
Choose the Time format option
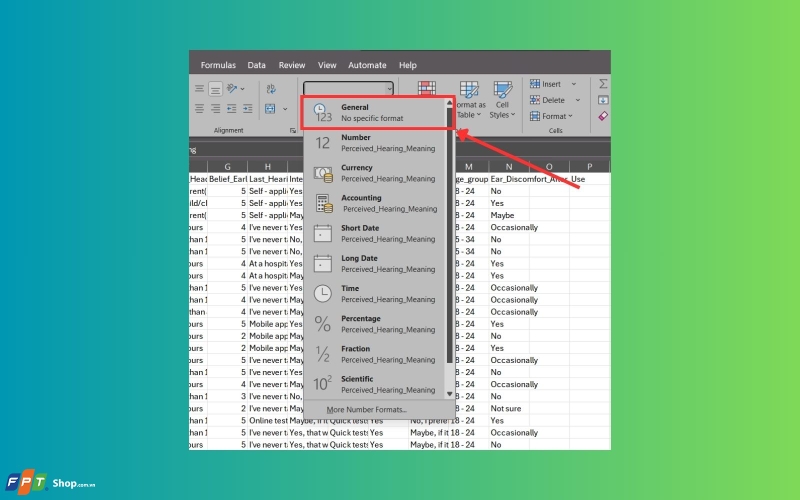[375, 293]
